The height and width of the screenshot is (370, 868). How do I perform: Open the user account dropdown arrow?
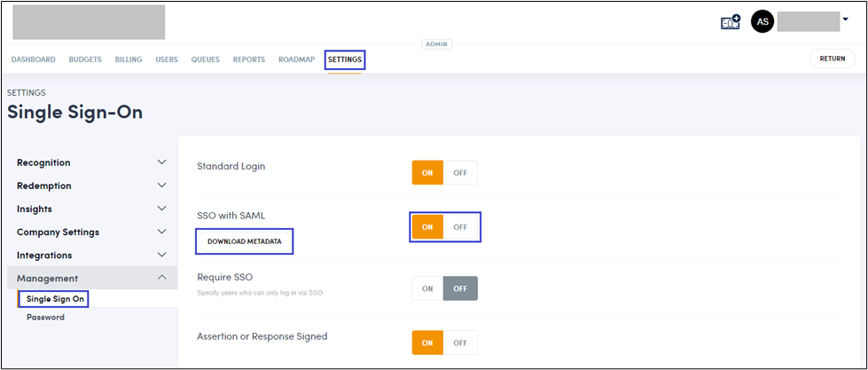pos(846,19)
